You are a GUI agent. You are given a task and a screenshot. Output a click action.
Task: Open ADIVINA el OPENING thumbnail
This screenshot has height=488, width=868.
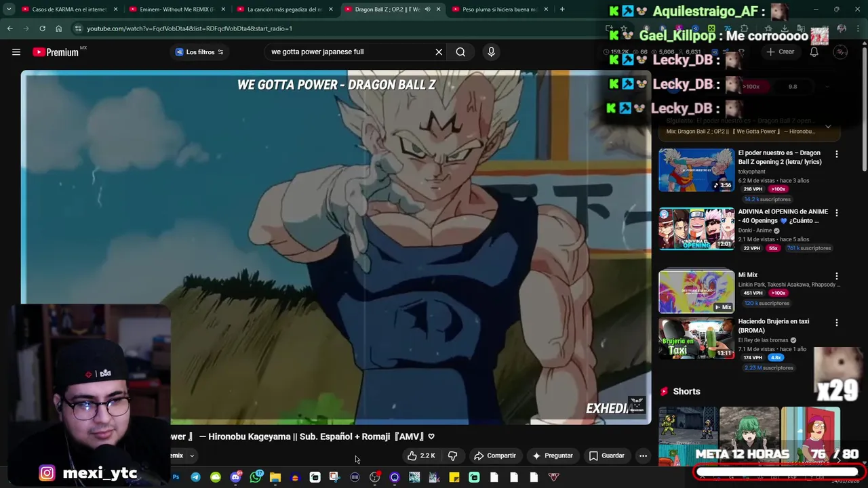[x=696, y=229]
